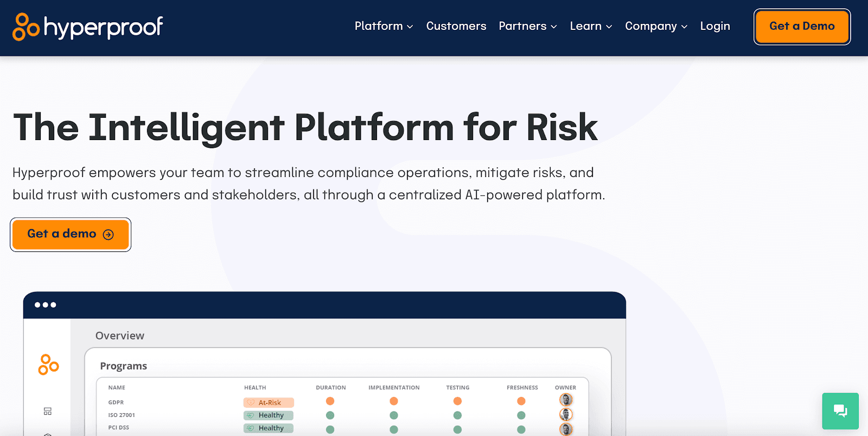The height and width of the screenshot is (436, 868).
Task: Click the HEALTH column header
Action: [255, 388]
